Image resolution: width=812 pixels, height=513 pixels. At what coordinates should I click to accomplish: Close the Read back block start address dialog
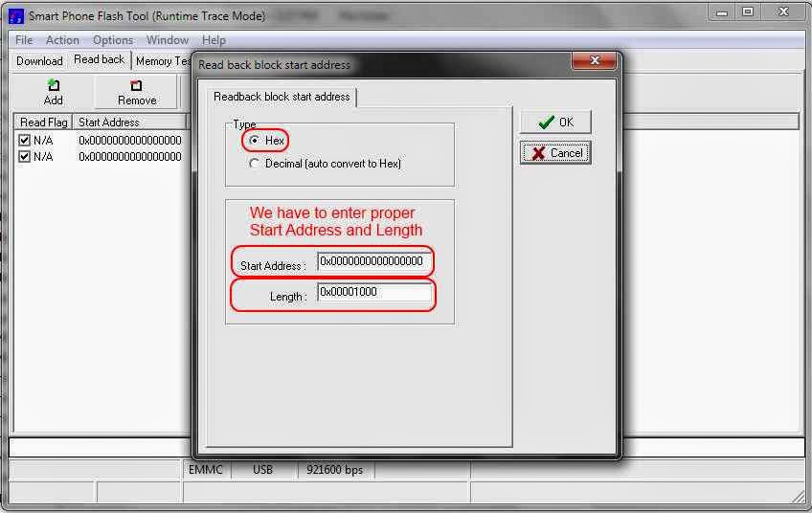pos(595,60)
